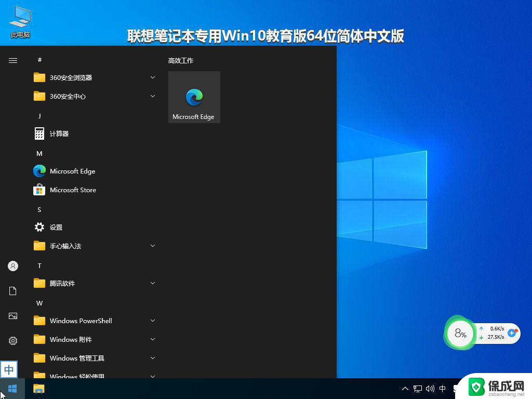Click the Microsoft Edge name in app list
This screenshot has width=532, height=399.
click(73, 171)
